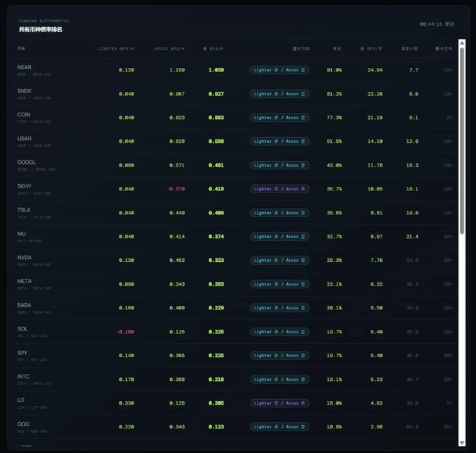Screen dimensions: 476x453
Task: Select the QQQ symbol name
Action: click(x=23, y=424)
